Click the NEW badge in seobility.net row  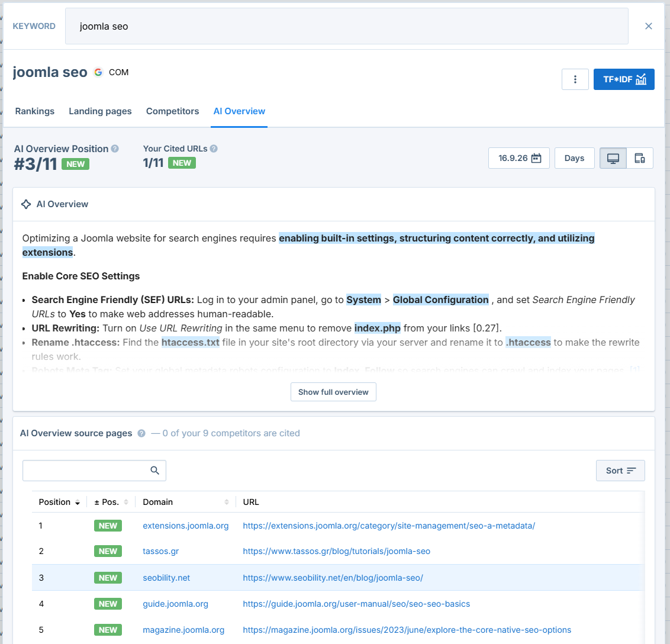tap(108, 578)
